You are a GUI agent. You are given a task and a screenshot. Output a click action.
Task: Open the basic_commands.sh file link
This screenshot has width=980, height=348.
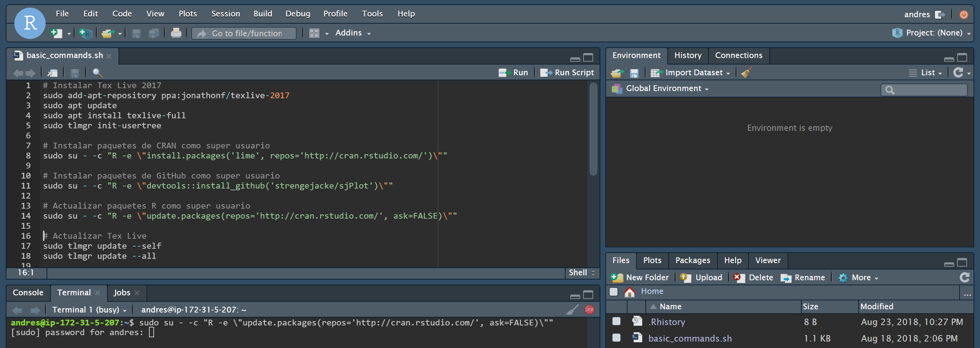tap(690, 338)
